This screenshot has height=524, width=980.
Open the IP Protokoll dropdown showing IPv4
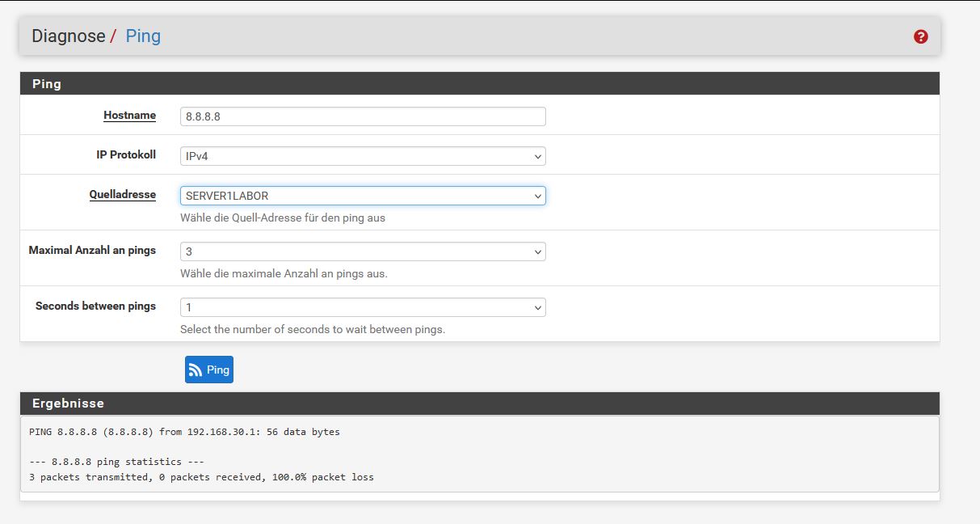coord(363,156)
